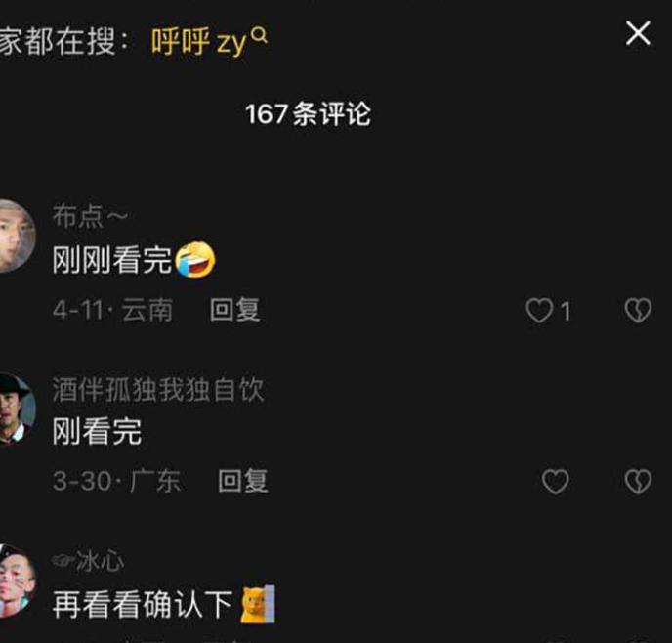Select comment text 再看看确认下
672x643 pixels.
143,604
